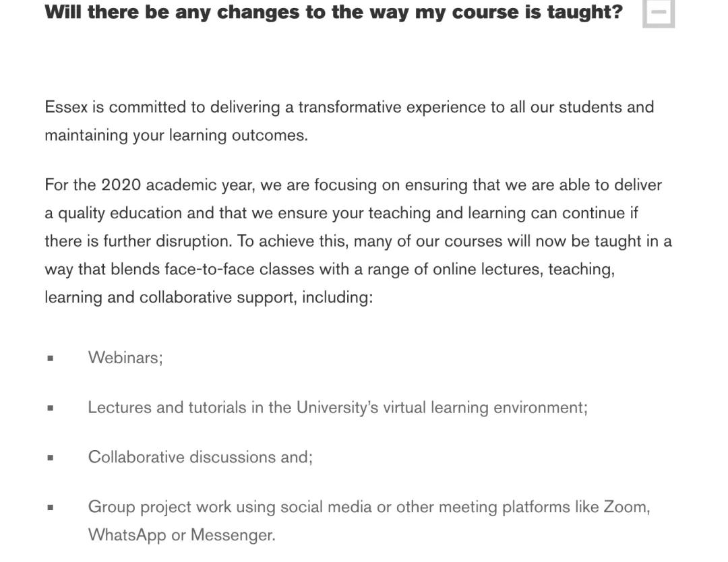728x562 pixels.
Task: Click the 'Webinars;' list item text
Action: pyautogui.click(x=125, y=357)
